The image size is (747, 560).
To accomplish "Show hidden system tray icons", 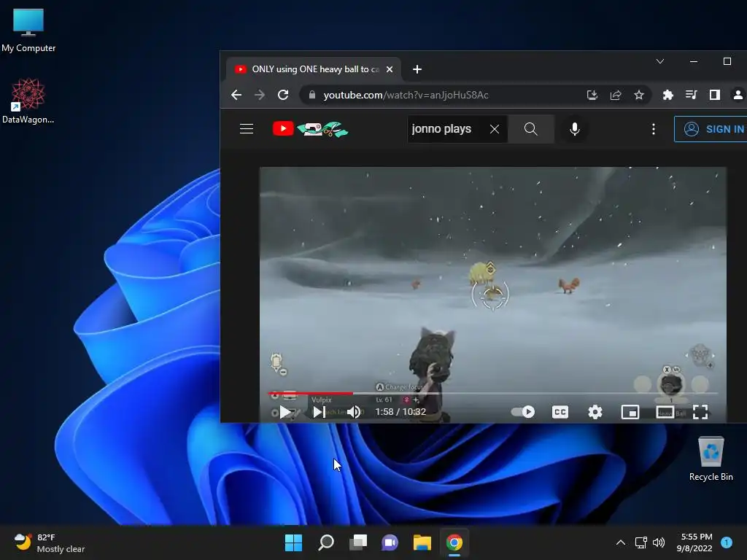I will (x=621, y=542).
